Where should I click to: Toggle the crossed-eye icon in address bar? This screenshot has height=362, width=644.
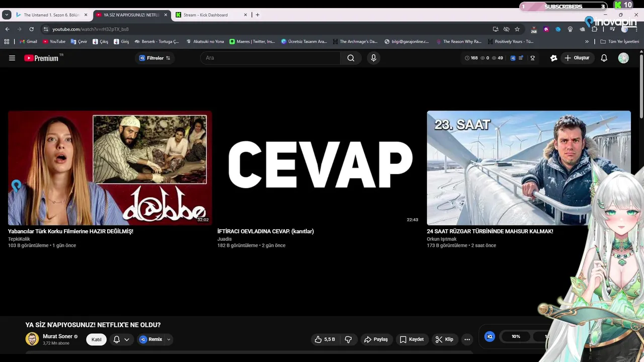[x=506, y=29]
